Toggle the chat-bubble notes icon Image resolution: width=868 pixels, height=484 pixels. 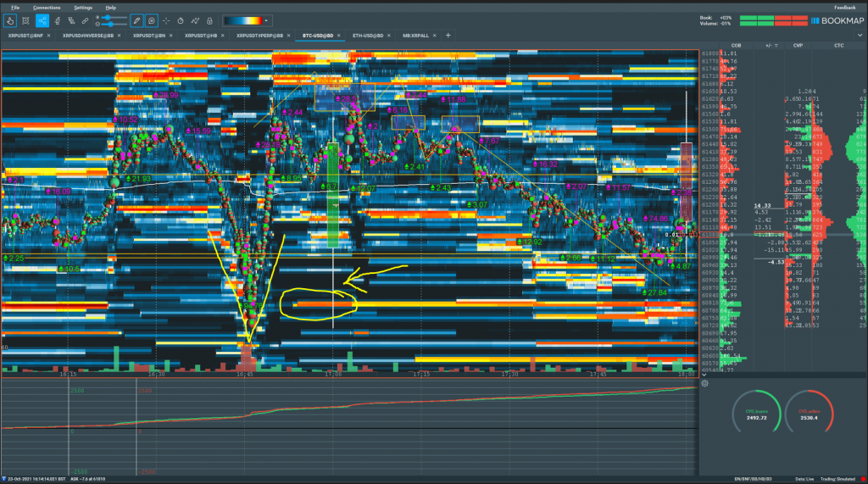[151, 21]
